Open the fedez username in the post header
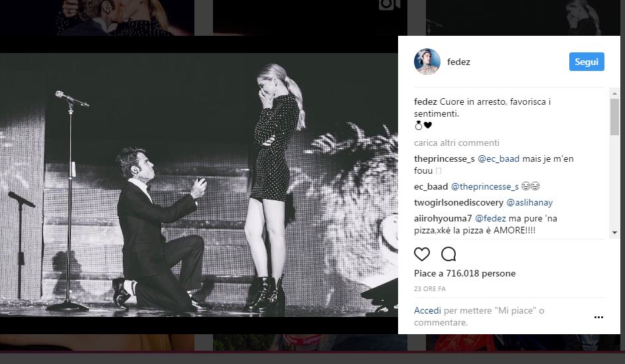 [458, 62]
